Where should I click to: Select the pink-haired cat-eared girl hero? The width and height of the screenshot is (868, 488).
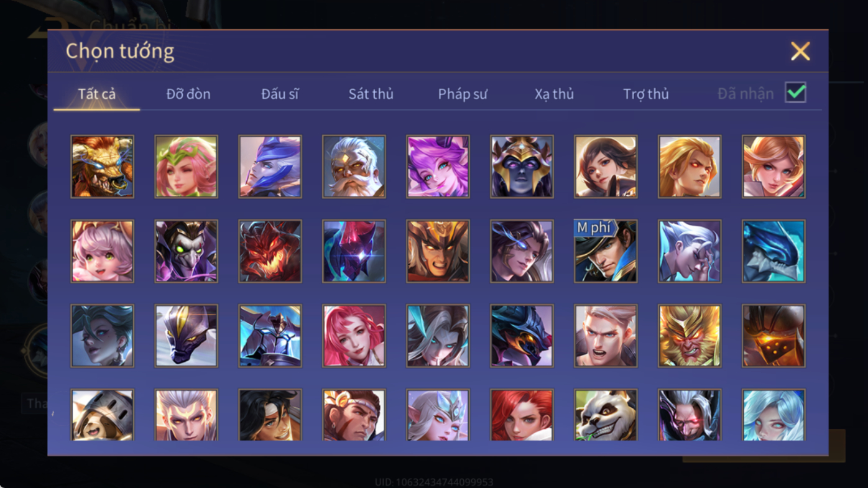102,251
